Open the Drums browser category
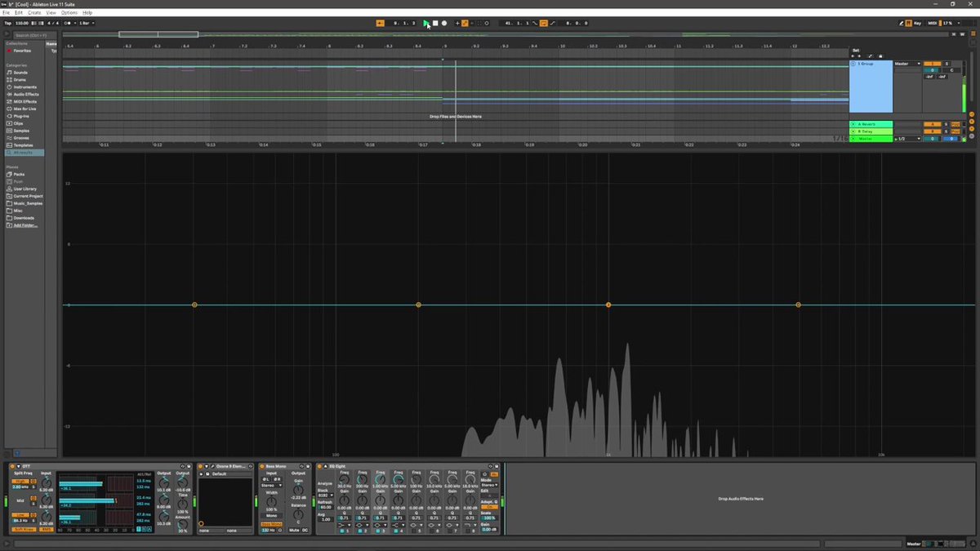This screenshot has width=980, height=551. tap(20, 80)
